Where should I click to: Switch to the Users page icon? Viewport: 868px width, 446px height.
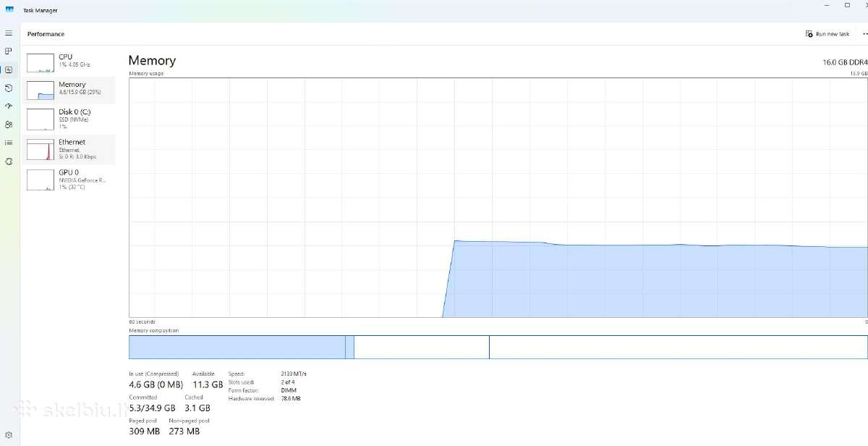[9, 125]
